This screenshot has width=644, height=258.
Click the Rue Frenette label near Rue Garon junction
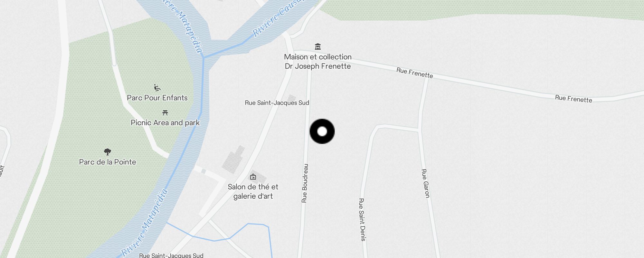pos(415,73)
